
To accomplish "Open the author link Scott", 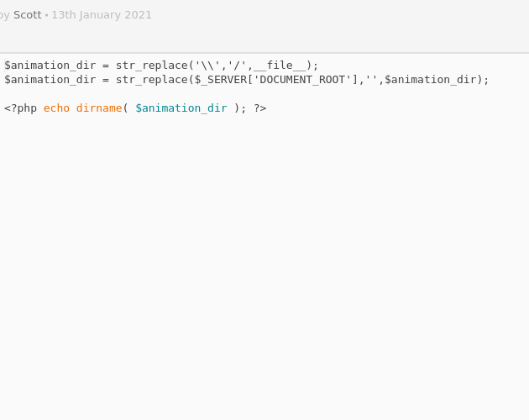I will click(28, 15).
